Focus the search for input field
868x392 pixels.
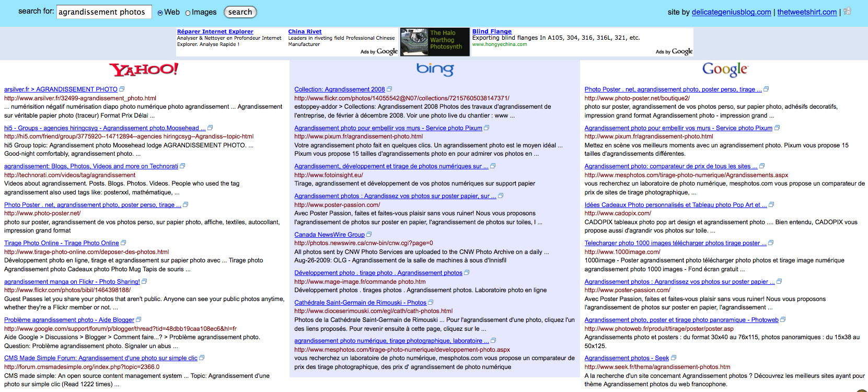(104, 11)
